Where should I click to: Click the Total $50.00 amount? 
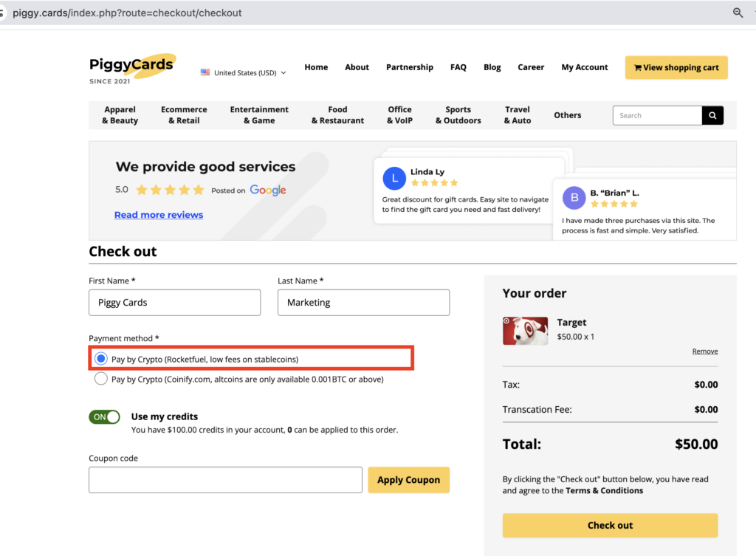coord(696,444)
